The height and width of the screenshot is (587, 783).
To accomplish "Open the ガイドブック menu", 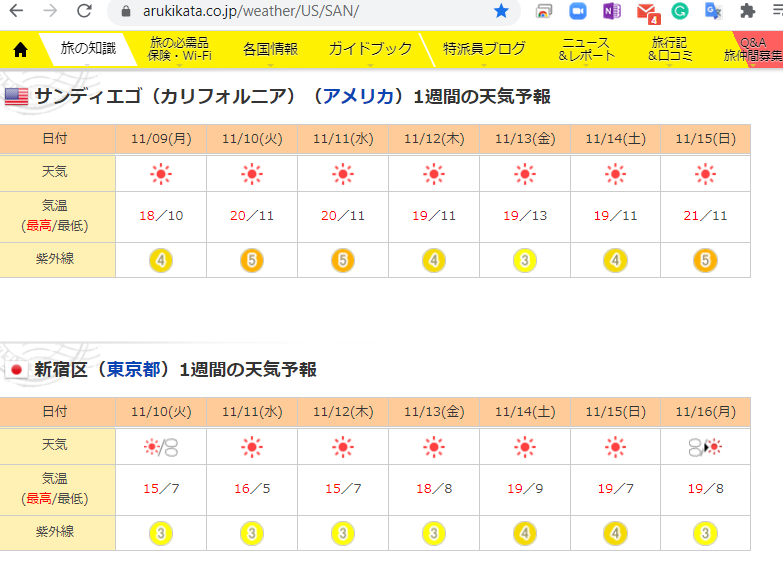I will [370, 49].
